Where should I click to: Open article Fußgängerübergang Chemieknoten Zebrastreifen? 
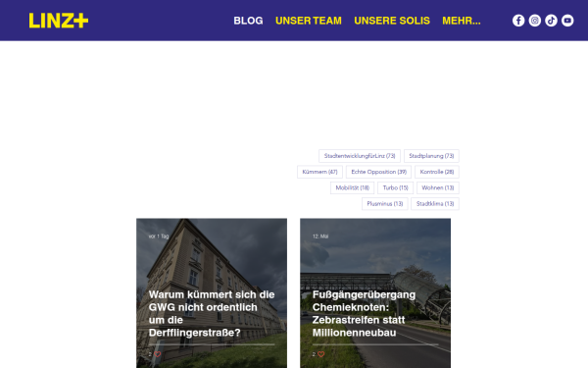364,314
